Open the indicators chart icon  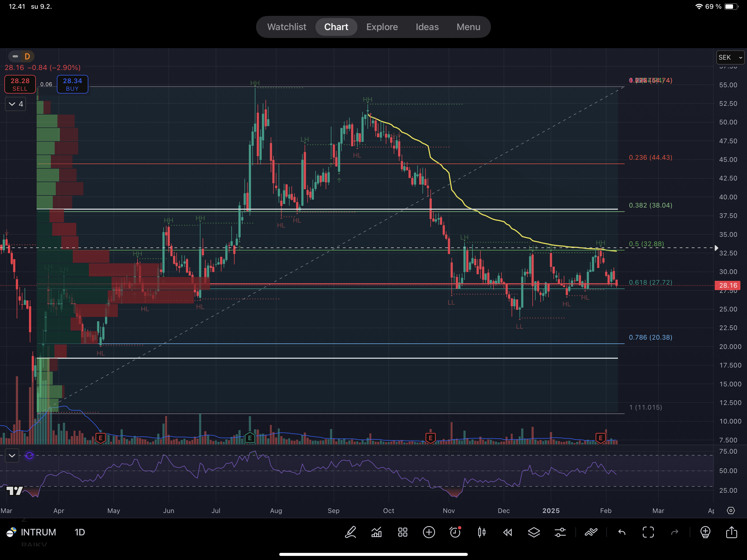pyautogui.click(x=376, y=532)
